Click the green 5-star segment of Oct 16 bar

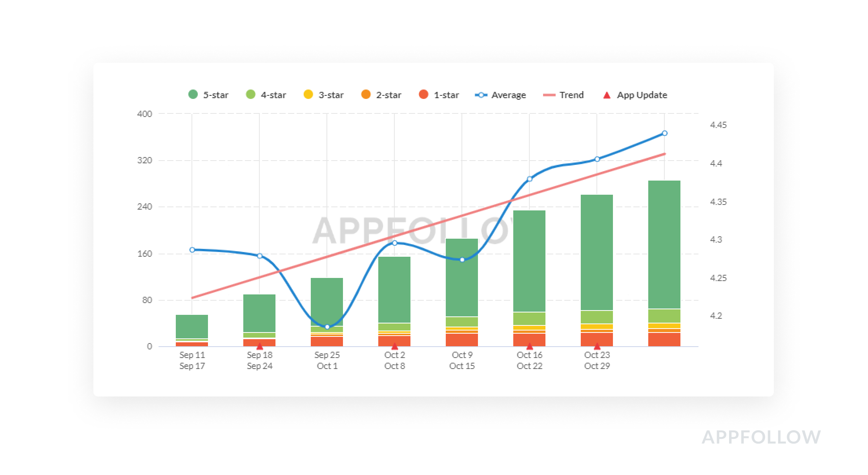point(529,261)
